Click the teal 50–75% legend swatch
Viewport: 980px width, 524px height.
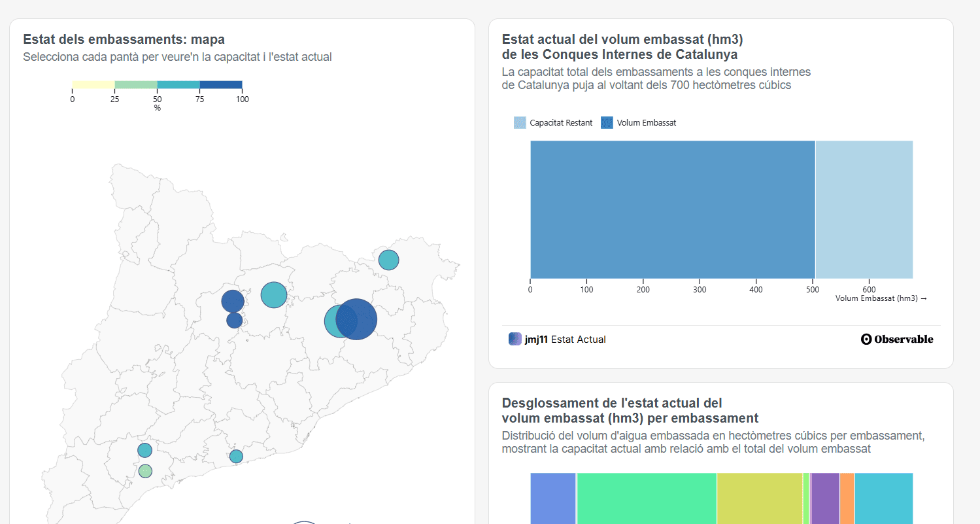[x=178, y=84]
